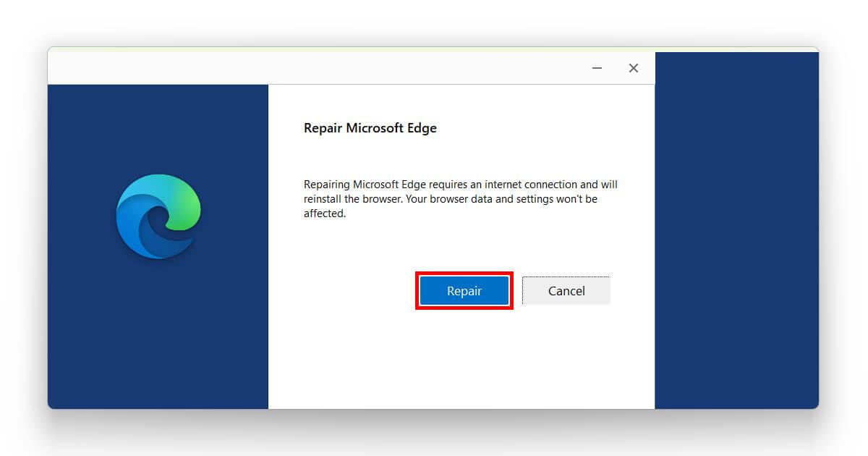Click the red-outlined Repair control
This screenshot has height=456, width=868.
tap(464, 290)
